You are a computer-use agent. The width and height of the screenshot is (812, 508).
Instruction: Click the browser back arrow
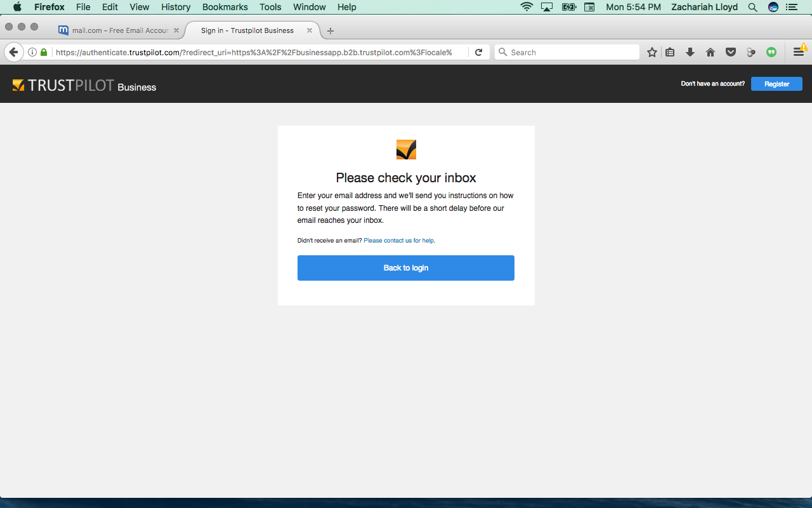click(13, 53)
